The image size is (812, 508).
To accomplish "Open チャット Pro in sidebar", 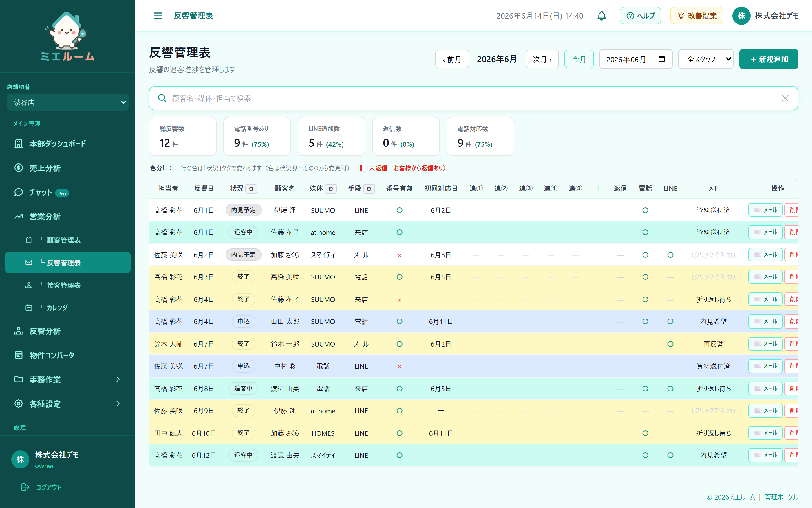I will tap(67, 192).
